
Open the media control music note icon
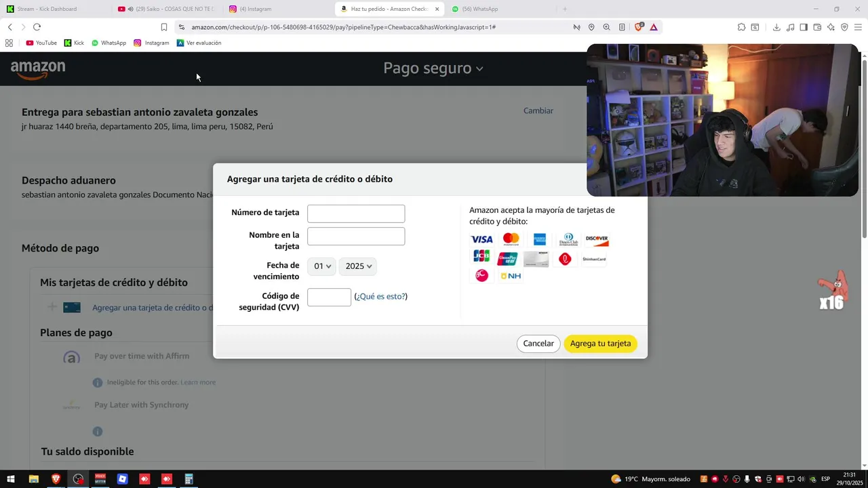790,27
